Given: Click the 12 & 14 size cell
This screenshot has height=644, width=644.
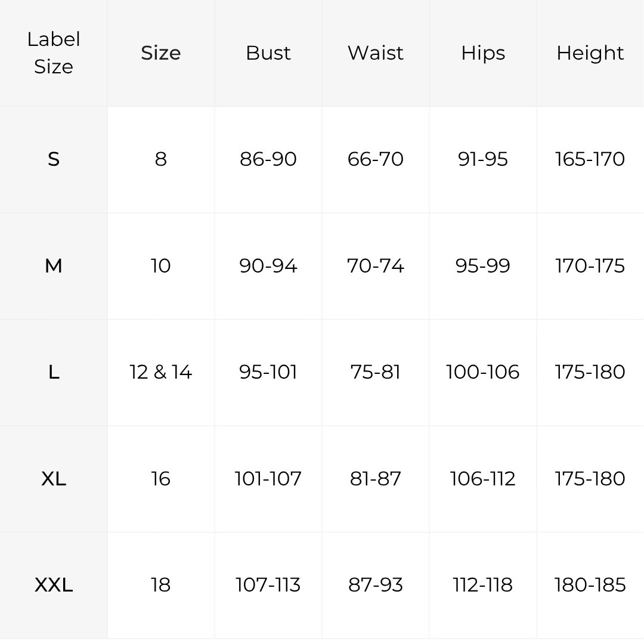Looking at the screenshot, I should [160, 373].
